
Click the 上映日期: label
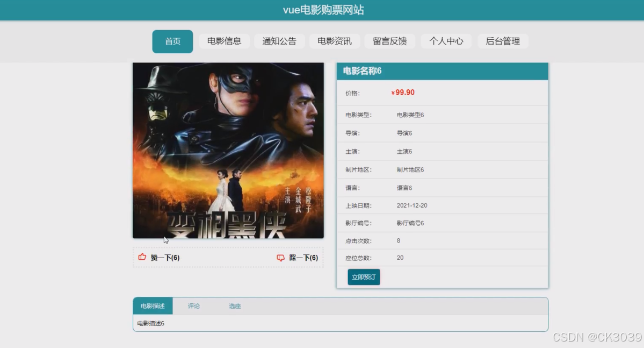click(358, 205)
